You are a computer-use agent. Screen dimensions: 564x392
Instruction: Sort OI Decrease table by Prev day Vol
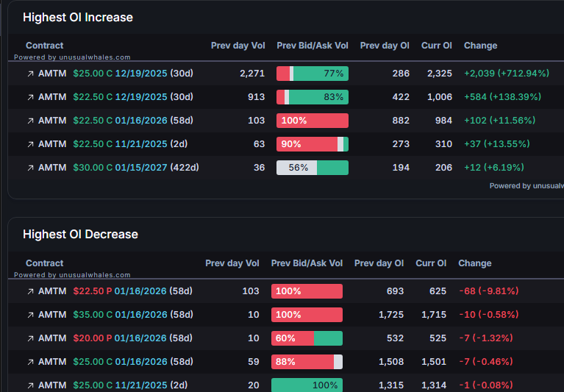pyautogui.click(x=232, y=263)
